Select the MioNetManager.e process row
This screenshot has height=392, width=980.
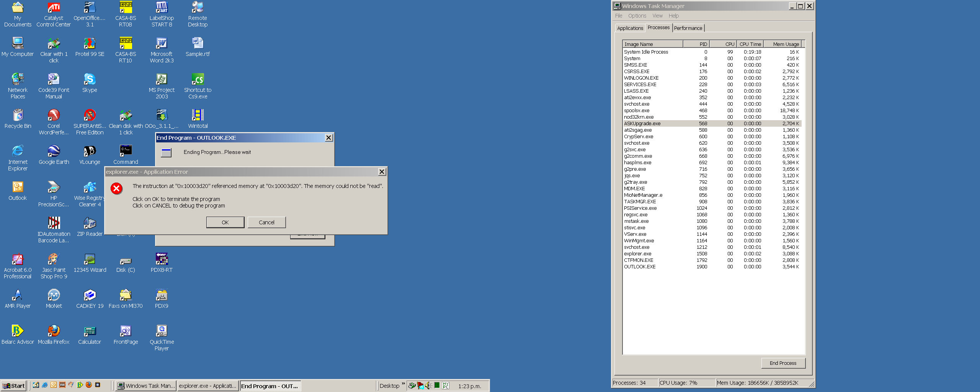tap(712, 195)
